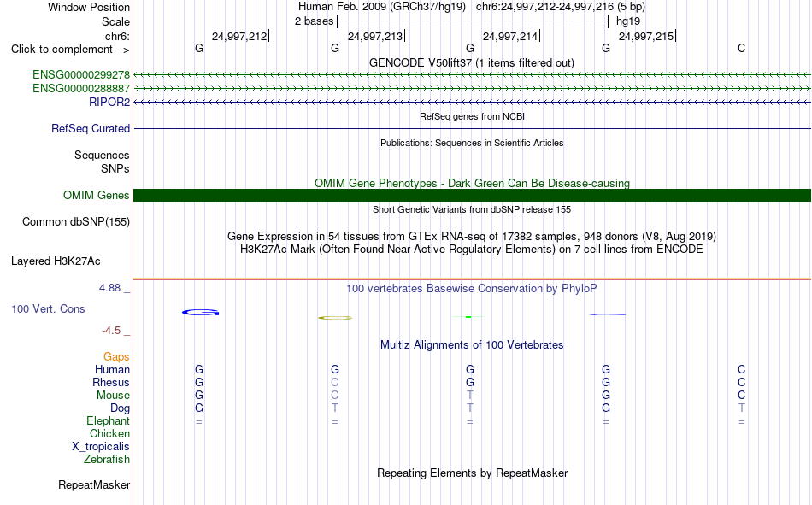Image resolution: width=812 pixels, height=505 pixels.
Task: Open the OMIM Genes track label
Action: tap(97, 196)
